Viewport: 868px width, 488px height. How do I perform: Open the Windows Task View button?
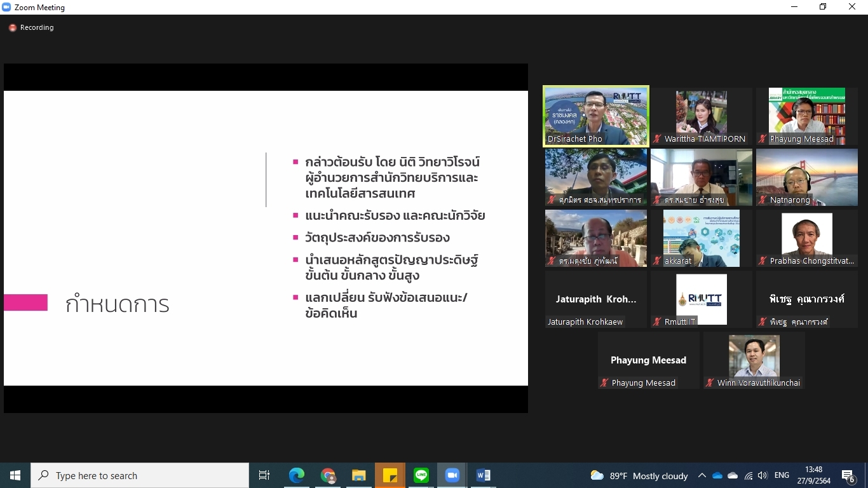(x=264, y=475)
